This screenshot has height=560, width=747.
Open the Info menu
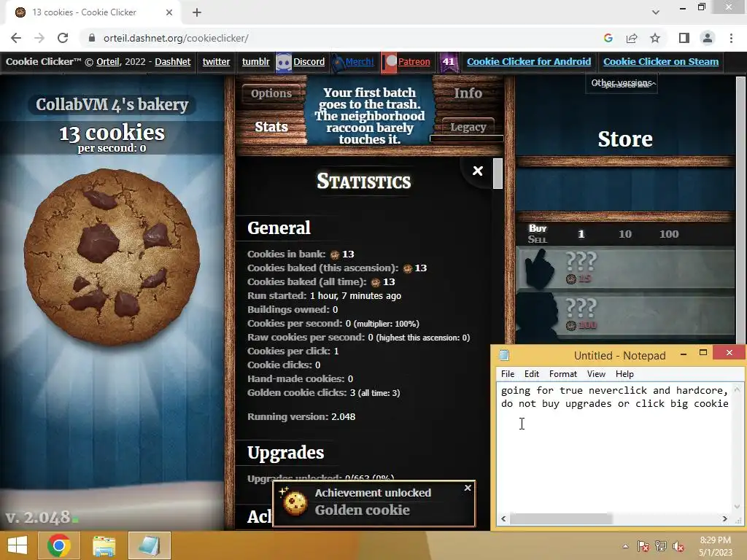[x=468, y=93]
